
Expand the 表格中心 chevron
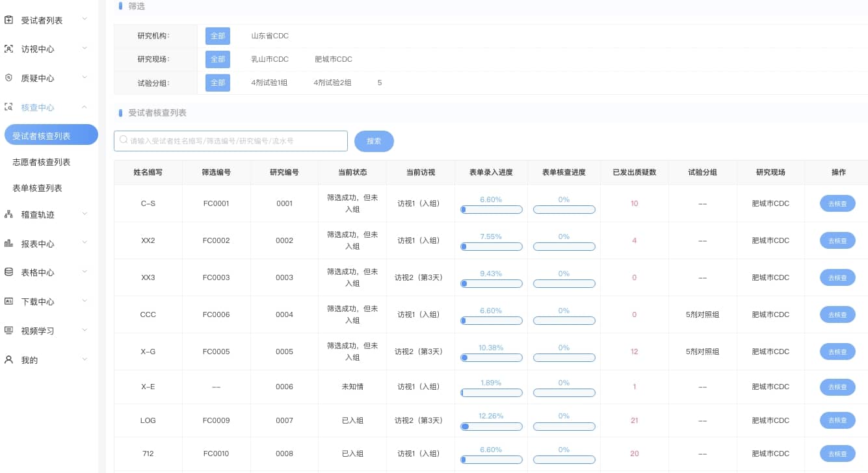85,272
